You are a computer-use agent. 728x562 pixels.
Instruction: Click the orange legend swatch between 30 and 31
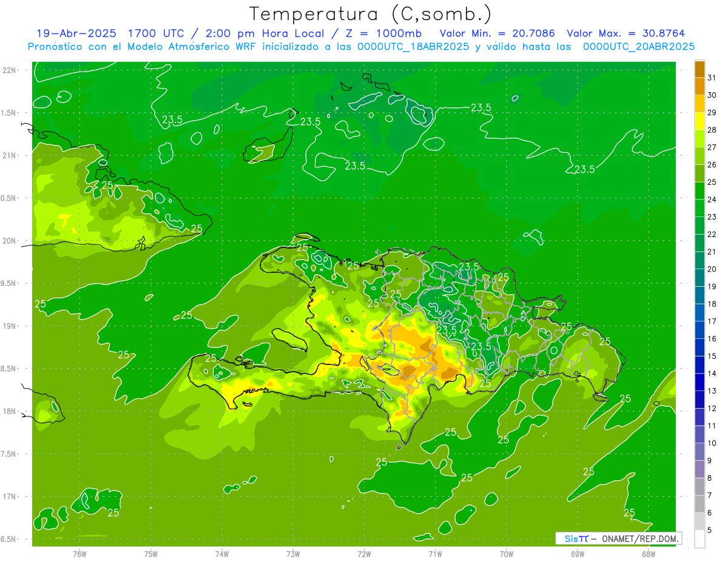tap(699, 86)
